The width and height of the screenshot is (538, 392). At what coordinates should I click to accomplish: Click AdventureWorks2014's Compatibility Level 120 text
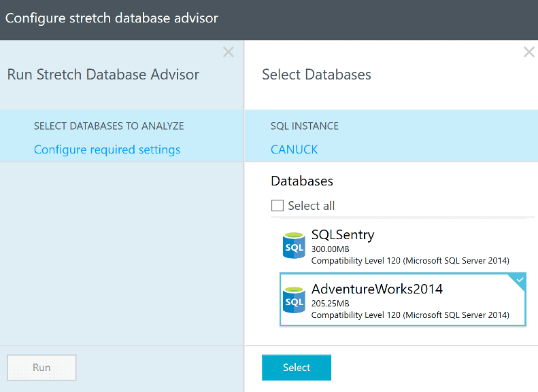point(410,315)
